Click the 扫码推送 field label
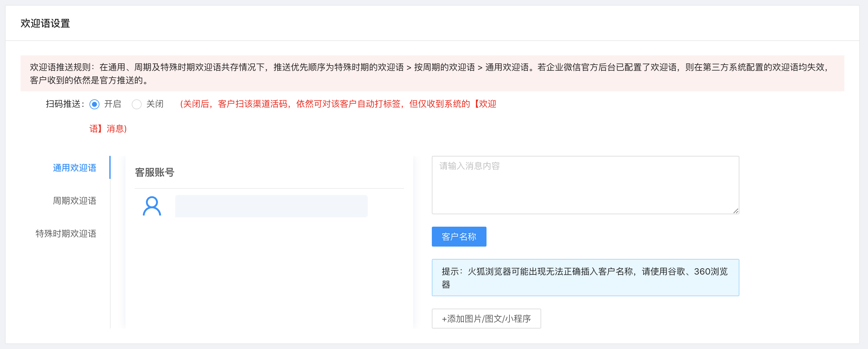The height and width of the screenshot is (349, 868). [x=65, y=104]
